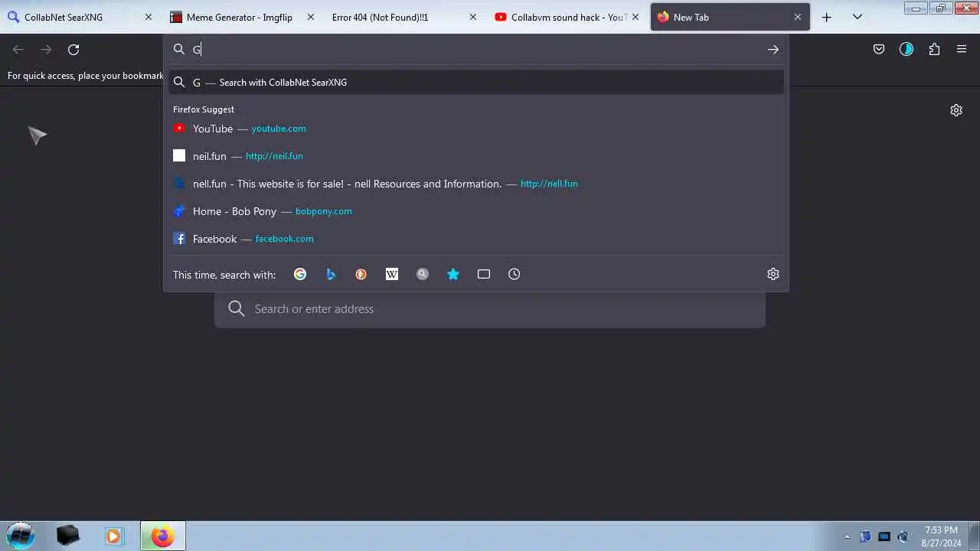The image size is (980, 551).
Task: Click the dark mode extension icon
Action: (x=906, y=50)
